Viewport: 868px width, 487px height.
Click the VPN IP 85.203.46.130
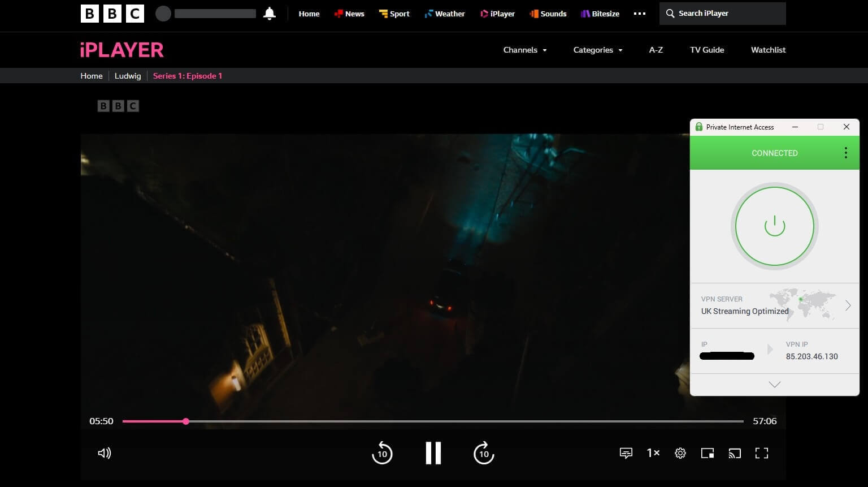point(812,356)
